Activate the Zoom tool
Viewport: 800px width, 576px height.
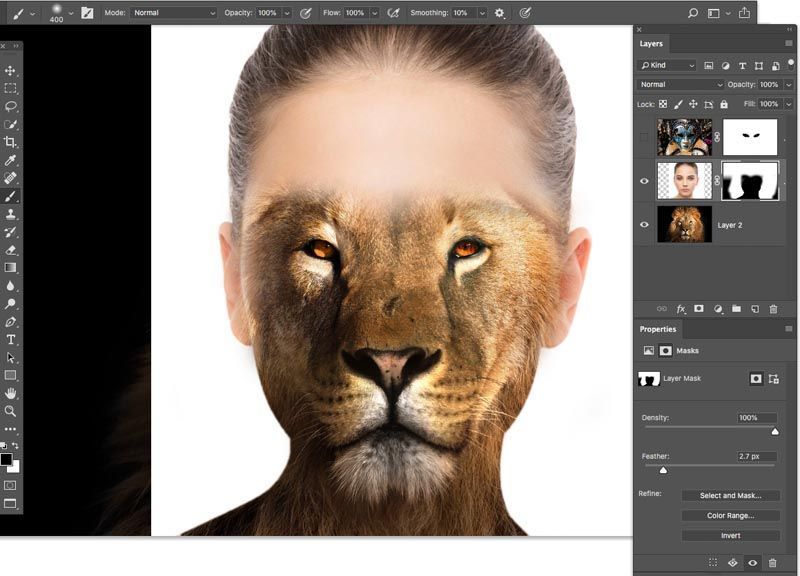(11, 411)
